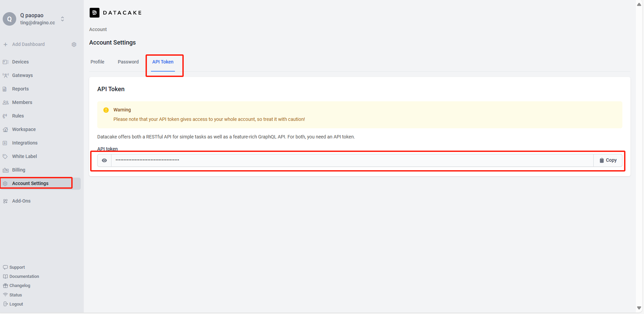This screenshot has width=644, height=314.
Task: Open Reports from the sidebar
Action: click(20, 89)
